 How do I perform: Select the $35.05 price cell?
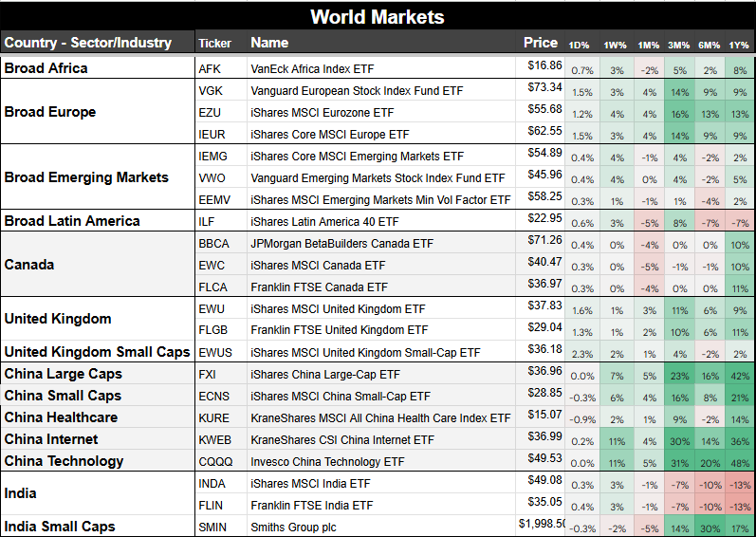(x=540, y=504)
